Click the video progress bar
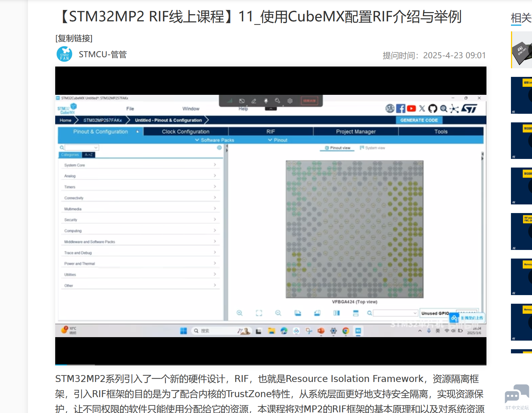 tap(271, 364)
